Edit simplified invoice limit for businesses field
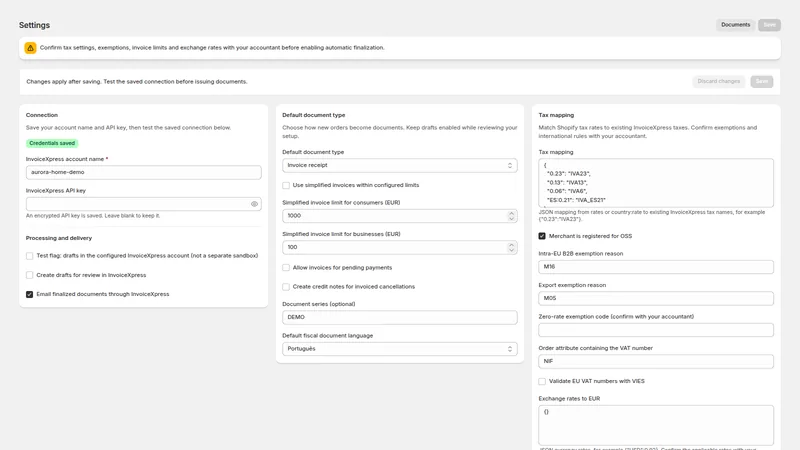The width and height of the screenshot is (800, 450). pyautogui.click(x=399, y=247)
